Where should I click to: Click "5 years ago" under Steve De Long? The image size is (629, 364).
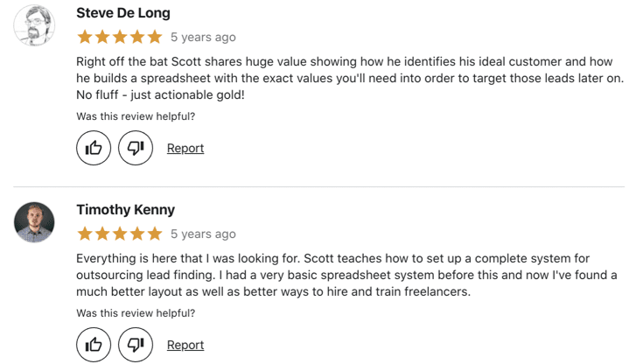pyautogui.click(x=203, y=38)
